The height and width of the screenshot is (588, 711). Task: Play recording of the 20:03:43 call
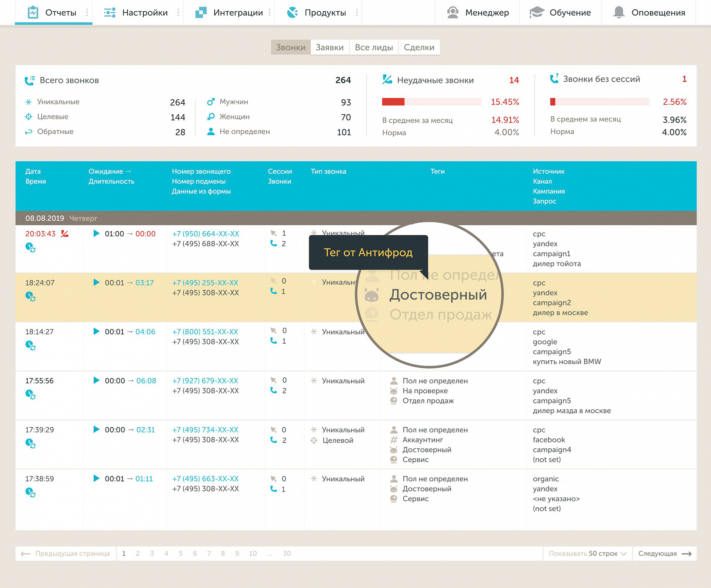96,233
